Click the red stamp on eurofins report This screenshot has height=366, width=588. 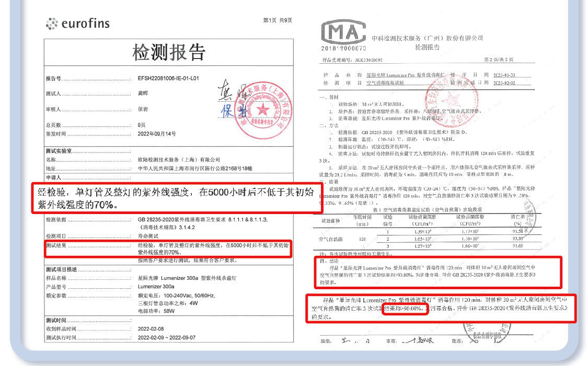coord(263,110)
